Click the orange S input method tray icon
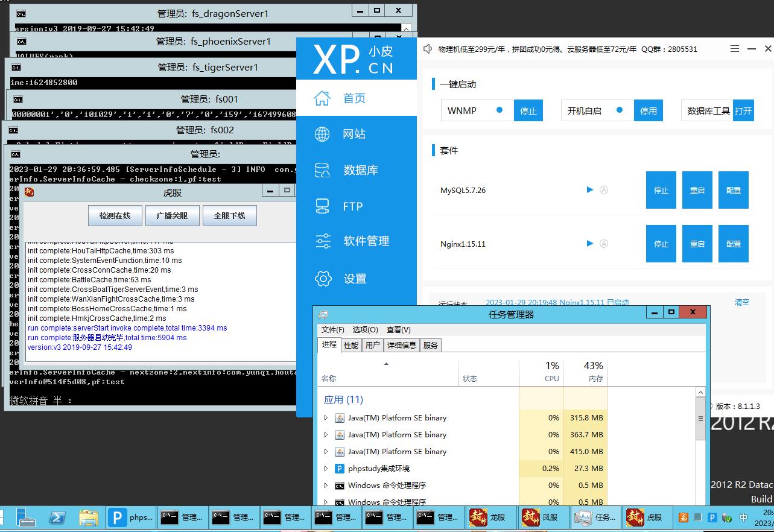 click(x=684, y=518)
